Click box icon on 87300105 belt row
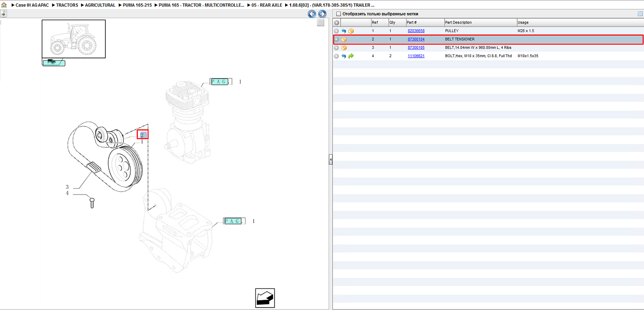Viewport: 644px width, 310px height. tap(344, 48)
